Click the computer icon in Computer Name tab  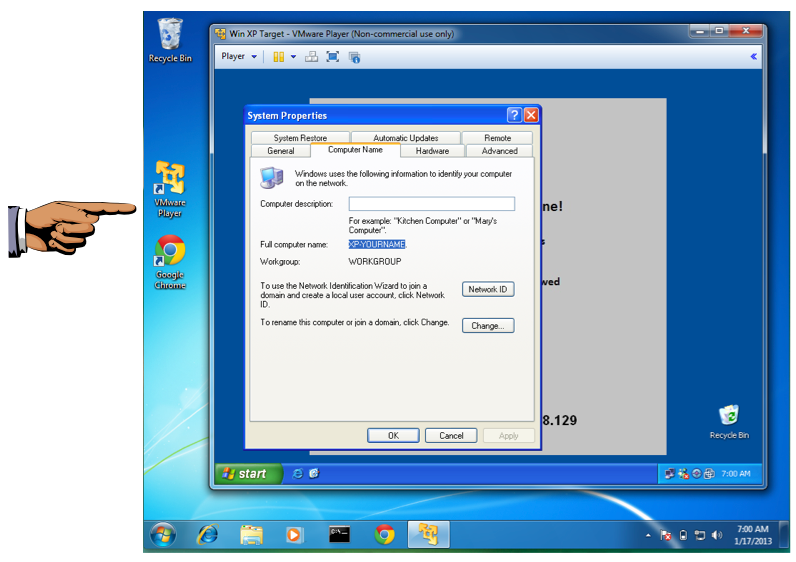point(272,177)
